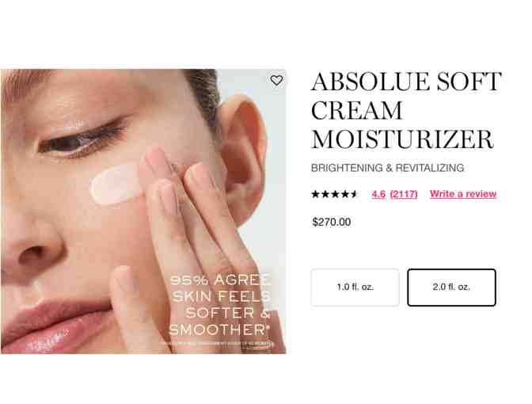Click the Brightening & Revitalizing subtitle
Image resolution: width=532 pixels, height=404 pixels.
(x=387, y=168)
